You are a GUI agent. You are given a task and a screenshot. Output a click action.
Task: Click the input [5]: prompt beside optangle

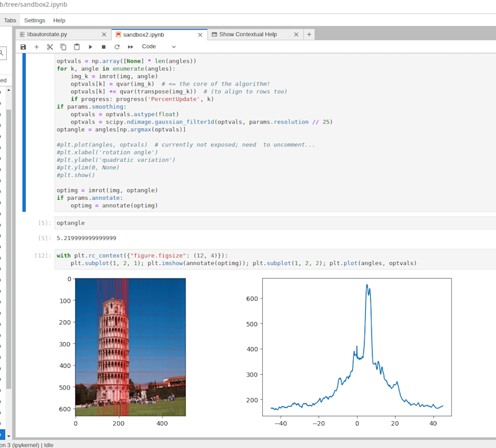pos(45,223)
